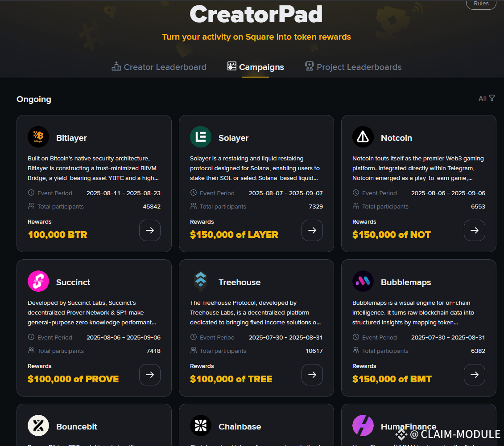Click $150,000 of BMT reward text
504x446 pixels.
point(392,379)
